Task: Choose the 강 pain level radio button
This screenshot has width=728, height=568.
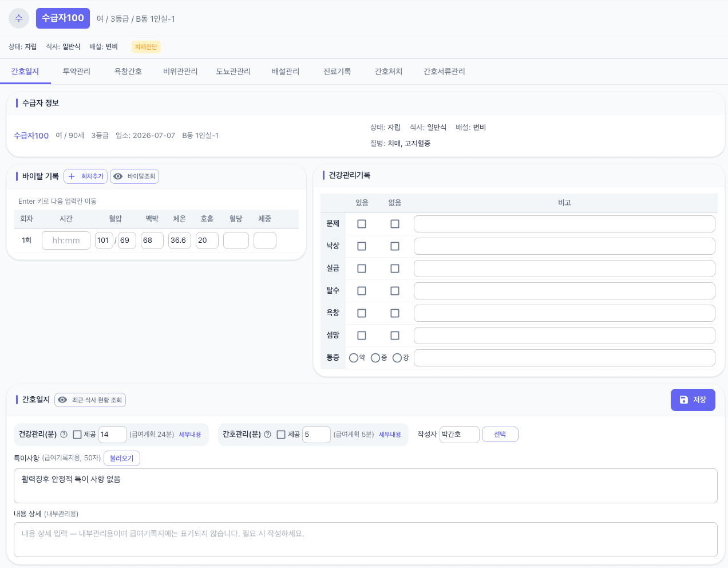Action: [397, 358]
